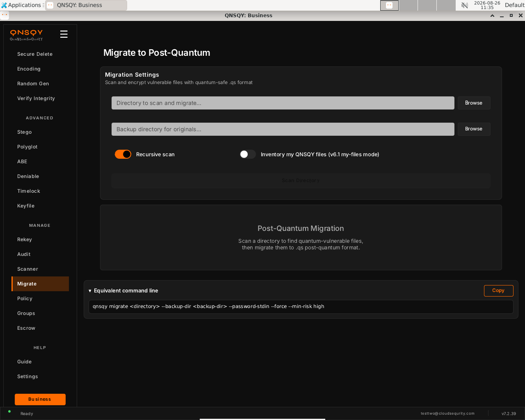The height and width of the screenshot is (420, 525).
Task: Open Timelock in sidebar
Action: point(40,191)
